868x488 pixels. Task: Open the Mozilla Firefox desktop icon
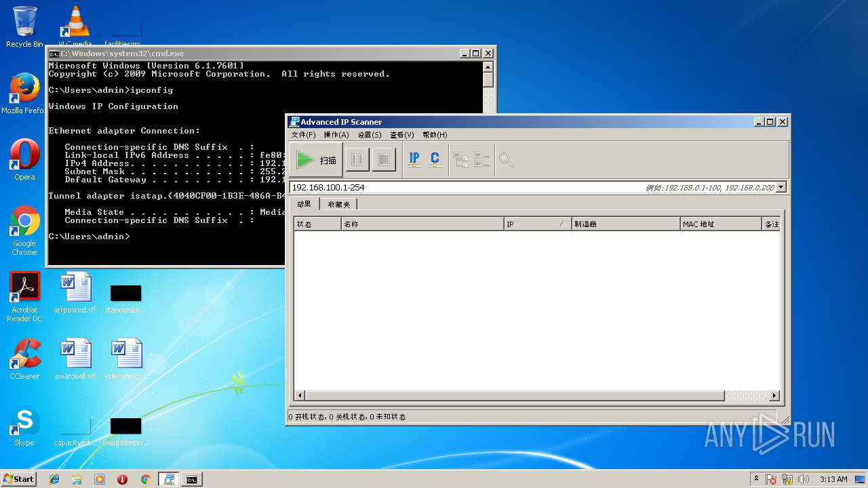click(24, 94)
